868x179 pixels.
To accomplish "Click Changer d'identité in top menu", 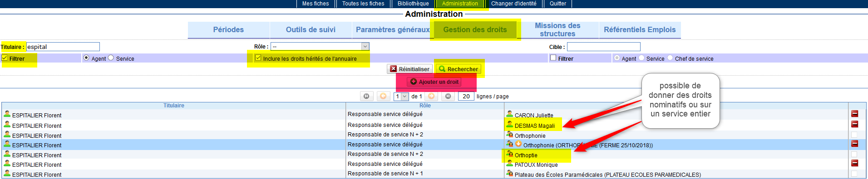I will pyautogui.click(x=514, y=4).
